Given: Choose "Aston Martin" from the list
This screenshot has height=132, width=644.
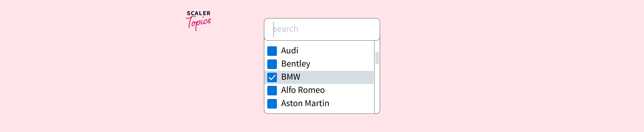Looking at the screenshot, I should [305, 103].
